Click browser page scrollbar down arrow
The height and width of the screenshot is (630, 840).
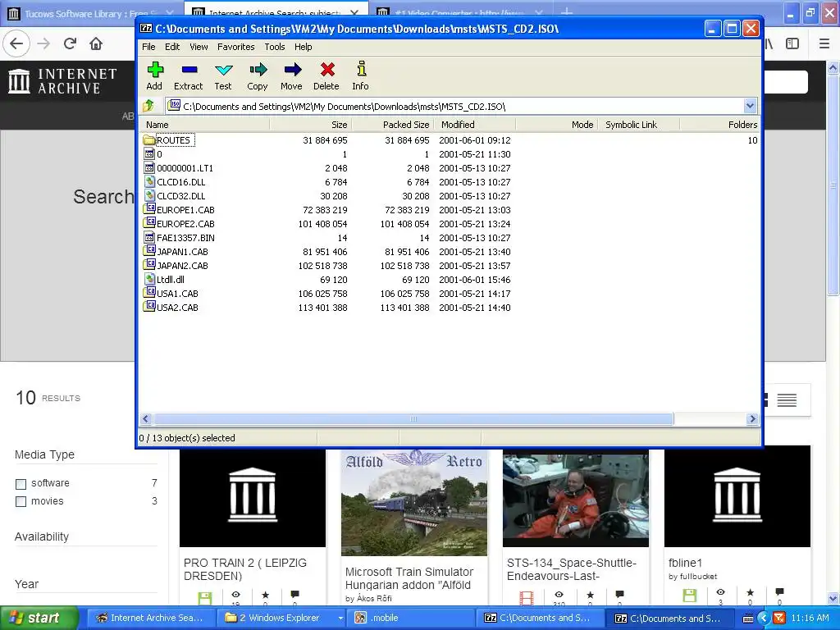[x=833, y=598]
